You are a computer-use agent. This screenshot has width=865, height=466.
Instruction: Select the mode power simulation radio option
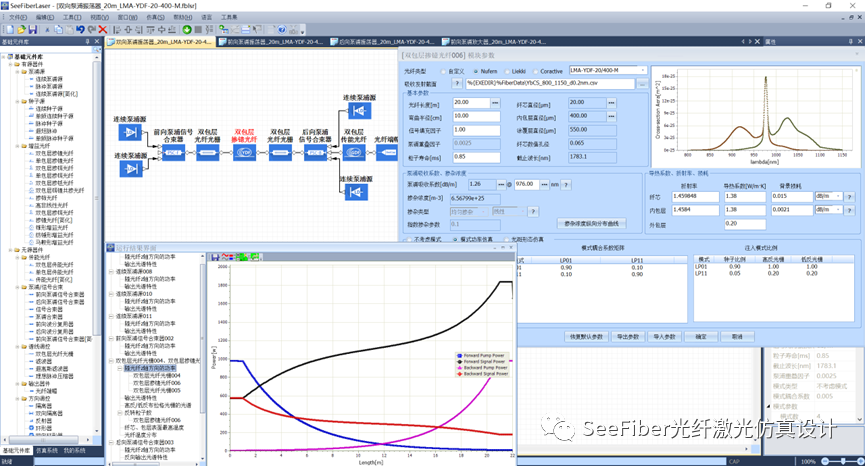[455, 239]
